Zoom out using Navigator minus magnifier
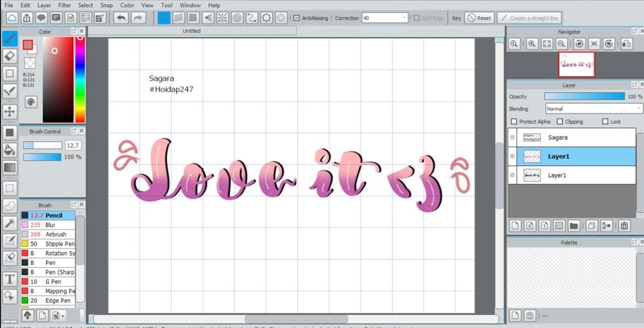 click(x=562, y=44)
